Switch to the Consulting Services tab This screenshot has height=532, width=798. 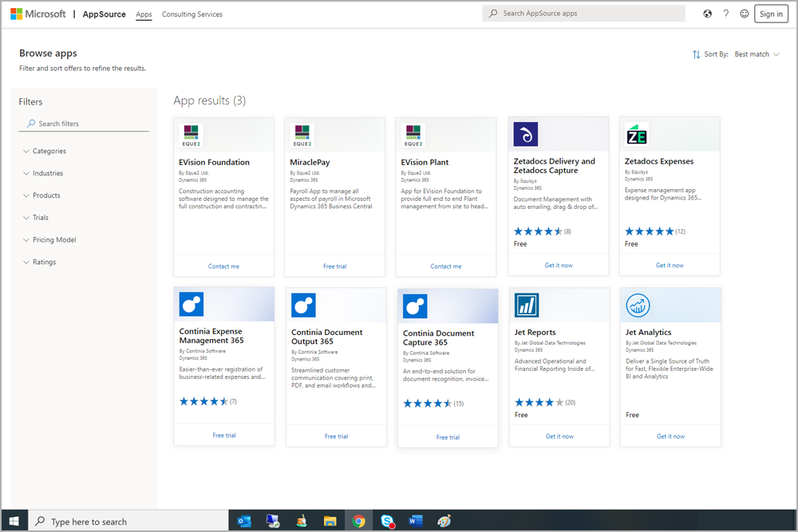[x=192, y=14]
